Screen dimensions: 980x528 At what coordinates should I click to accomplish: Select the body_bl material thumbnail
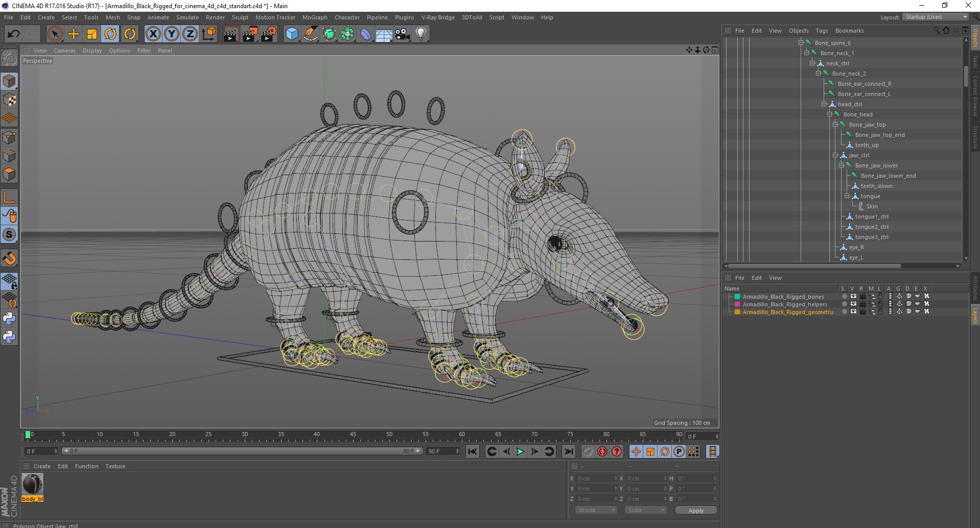[x=32, y=484]
